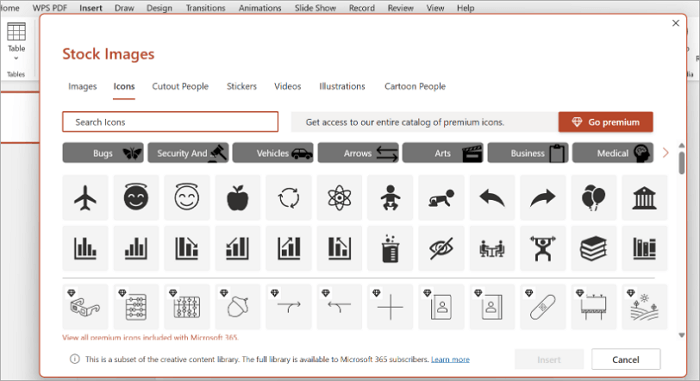The height and width of the screenshot is (381, 700).
Task: Select the people meeting at table icon
Action: click(492, 248)
